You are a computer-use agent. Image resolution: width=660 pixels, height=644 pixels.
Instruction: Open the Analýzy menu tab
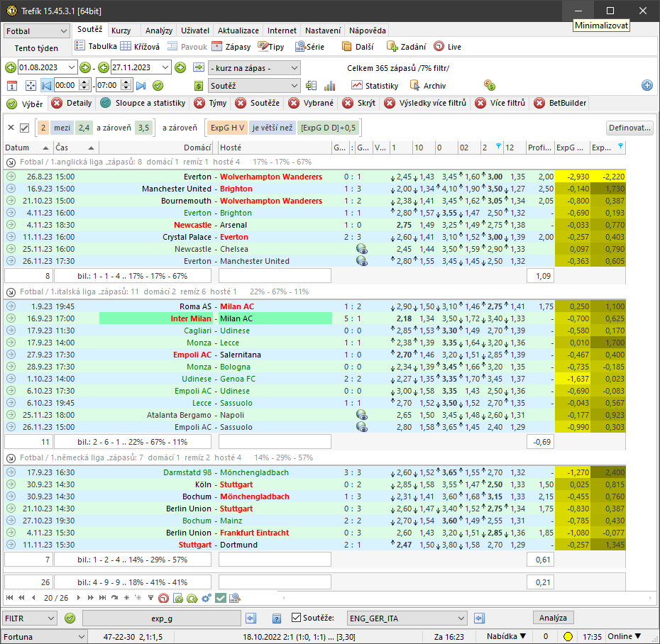tap(159, 30)
